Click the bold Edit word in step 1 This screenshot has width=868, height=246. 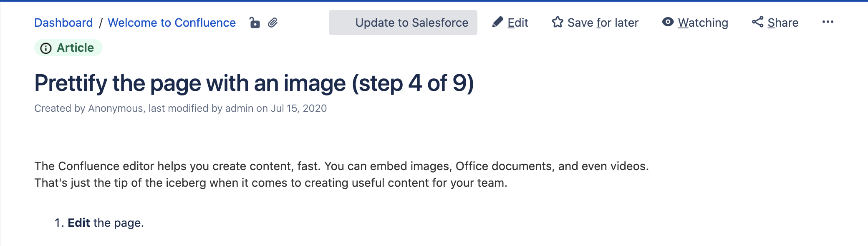(79, 223)
